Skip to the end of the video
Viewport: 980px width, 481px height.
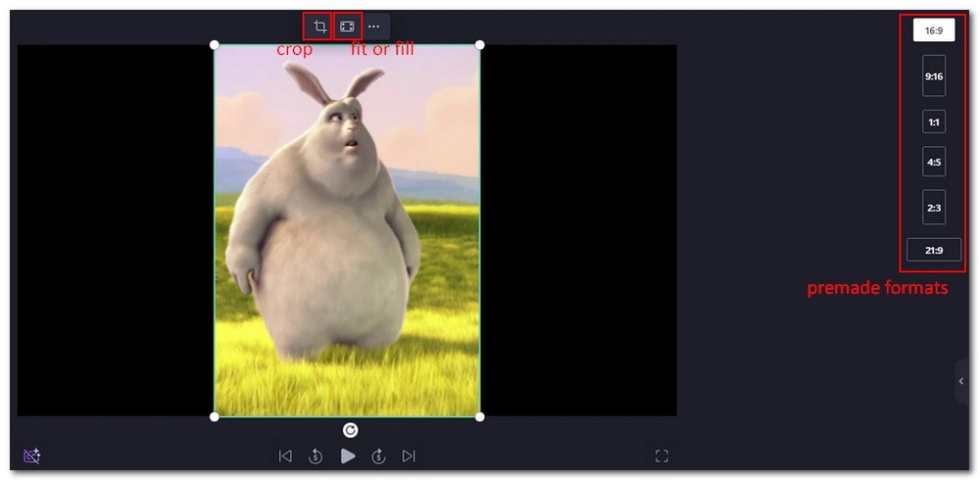tap(409, 457)
